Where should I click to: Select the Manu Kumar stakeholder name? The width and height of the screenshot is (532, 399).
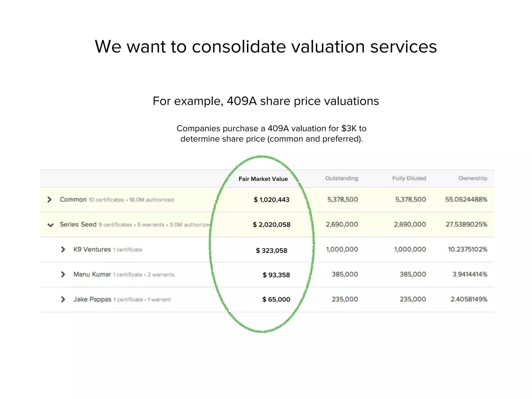coord(92,274)
